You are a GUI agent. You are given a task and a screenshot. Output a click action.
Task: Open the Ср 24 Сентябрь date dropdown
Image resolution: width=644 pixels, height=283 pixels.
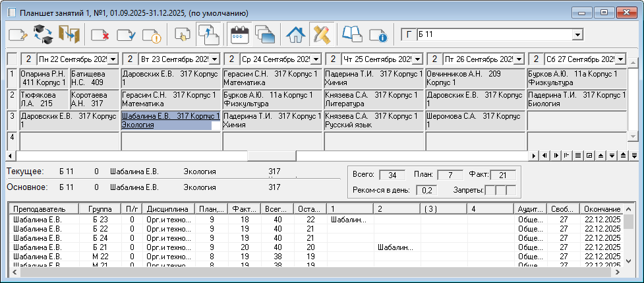[316, 59]
